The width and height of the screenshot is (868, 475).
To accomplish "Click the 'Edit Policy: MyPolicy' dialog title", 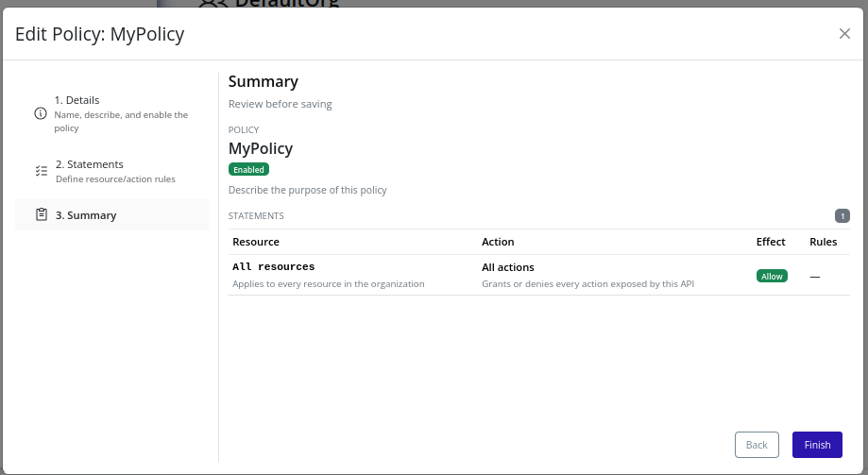I will [x=99, y=34].
